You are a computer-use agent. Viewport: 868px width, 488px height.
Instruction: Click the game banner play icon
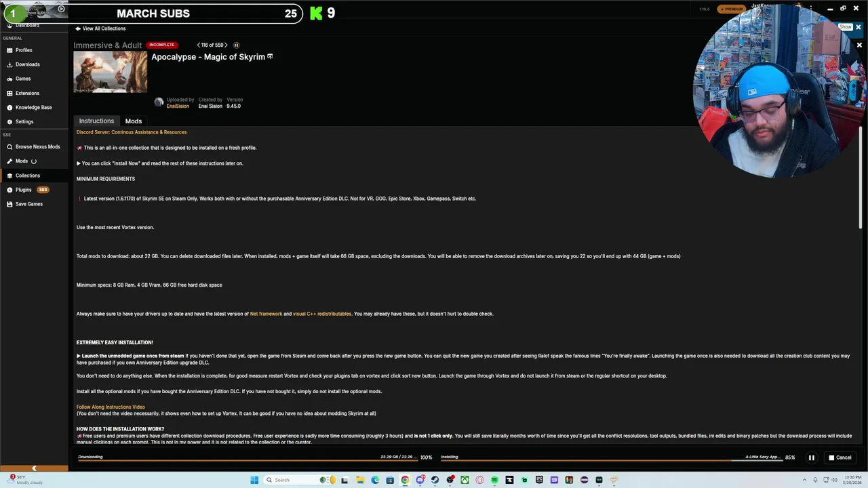coord(61,9)
